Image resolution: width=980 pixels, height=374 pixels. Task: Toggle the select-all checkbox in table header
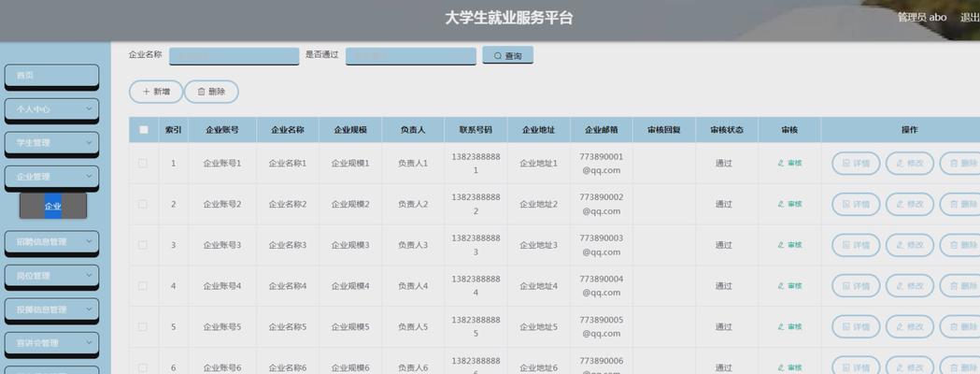click(x=144, y=130)
